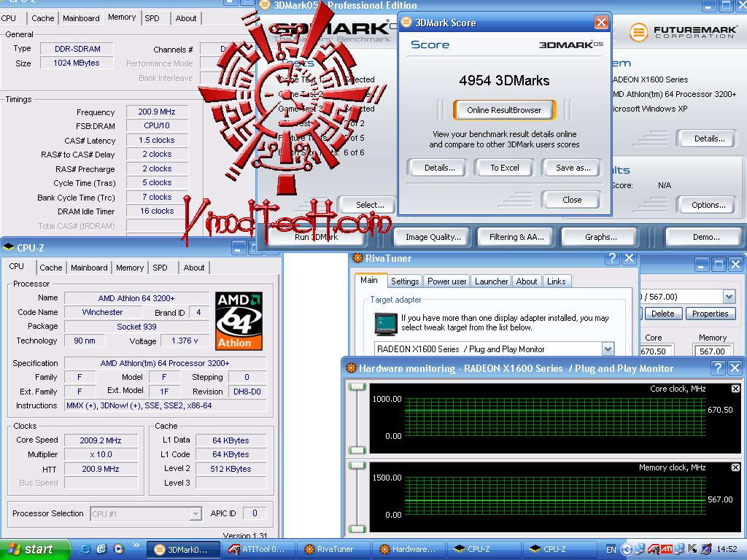This screenshot has height=560, width=747.
Task: Click Details button in Score dialog
Action: click(439, 168)
